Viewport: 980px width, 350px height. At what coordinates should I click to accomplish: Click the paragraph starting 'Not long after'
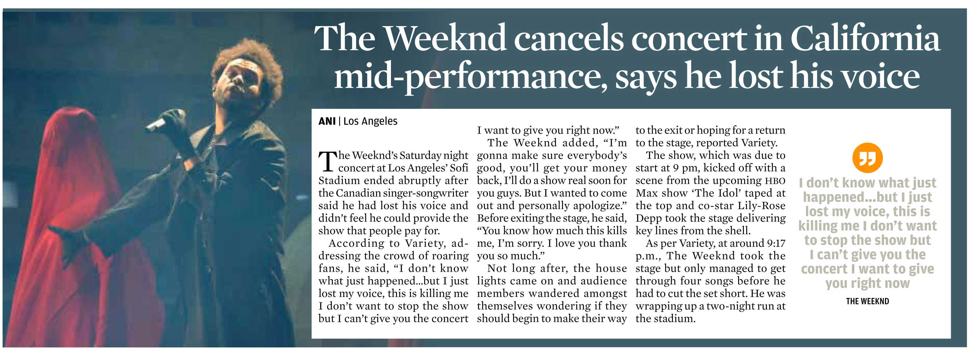click(x=552, y=293)
